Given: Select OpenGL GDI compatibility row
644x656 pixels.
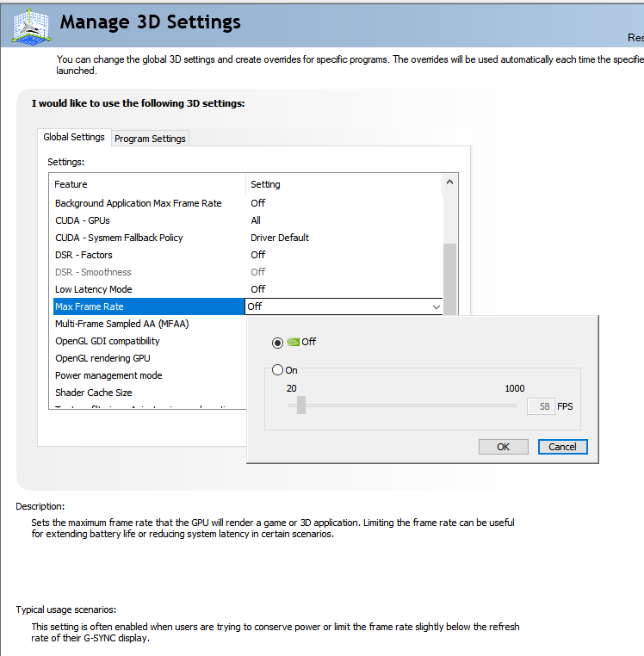Looking at the screenshot, I should 150,341.
